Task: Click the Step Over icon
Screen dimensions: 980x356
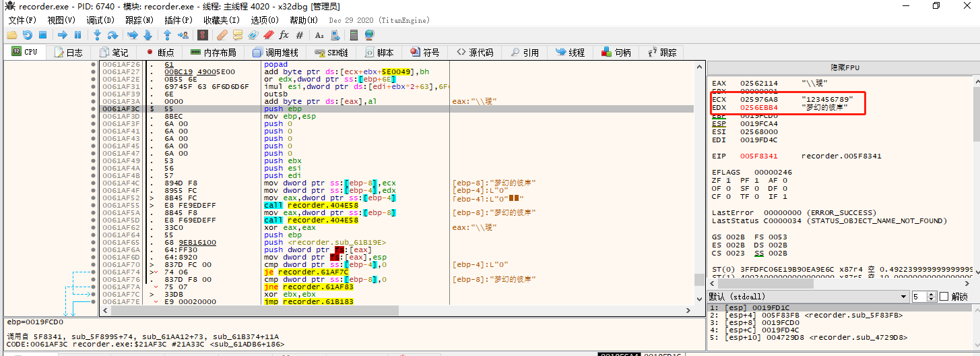Action: (x=112, y=35)
